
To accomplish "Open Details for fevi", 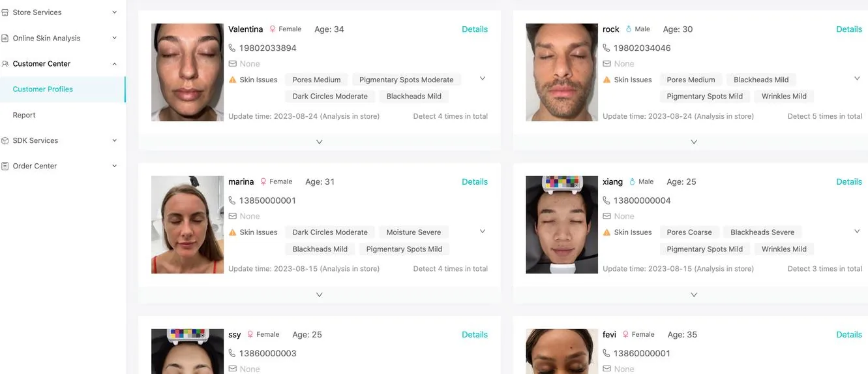I will (x=849, y=335).
